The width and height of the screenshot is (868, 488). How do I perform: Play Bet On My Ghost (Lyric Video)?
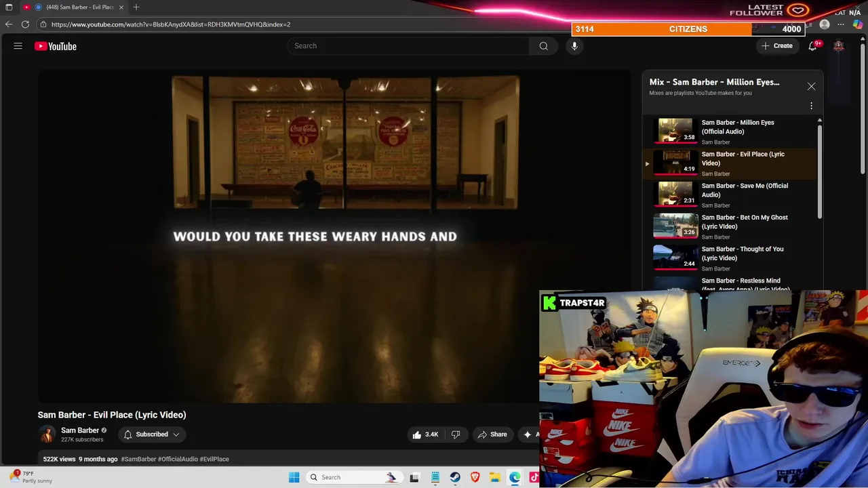731,226
